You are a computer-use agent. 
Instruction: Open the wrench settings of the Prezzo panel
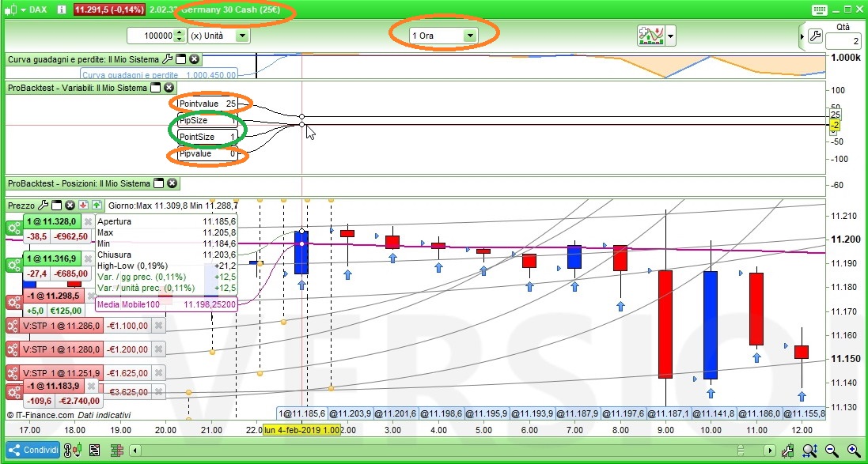coord(43,206)
